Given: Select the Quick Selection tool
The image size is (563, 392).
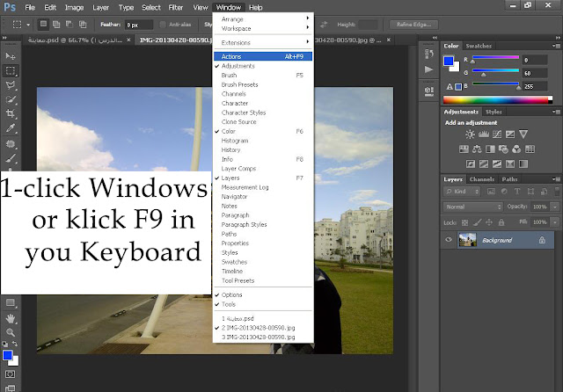Looking at the screenshot, I should [x=11, y=99].
